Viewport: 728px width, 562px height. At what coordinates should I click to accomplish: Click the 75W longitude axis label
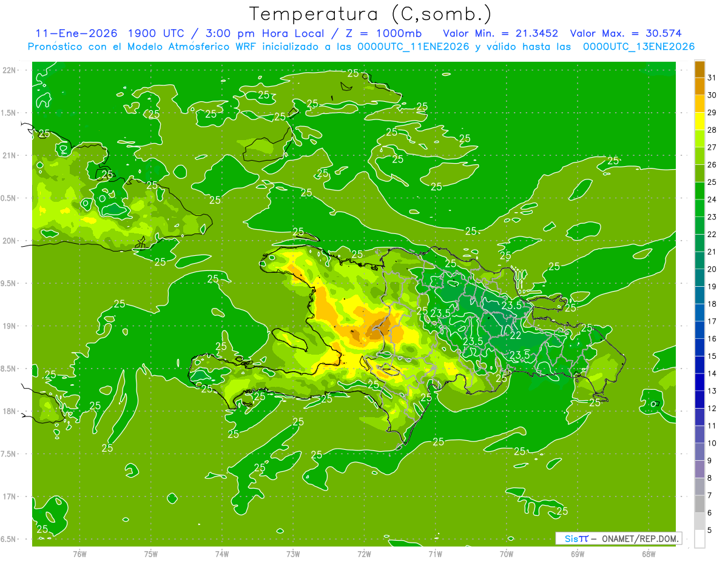tap(151, 554)
